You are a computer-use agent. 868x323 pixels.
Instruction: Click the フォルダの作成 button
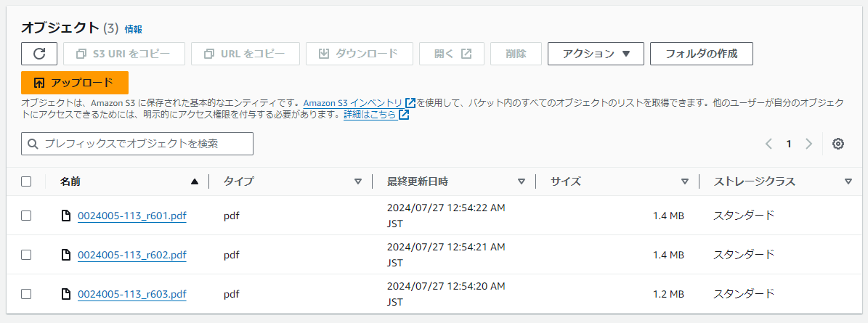(x=702, y=54)
